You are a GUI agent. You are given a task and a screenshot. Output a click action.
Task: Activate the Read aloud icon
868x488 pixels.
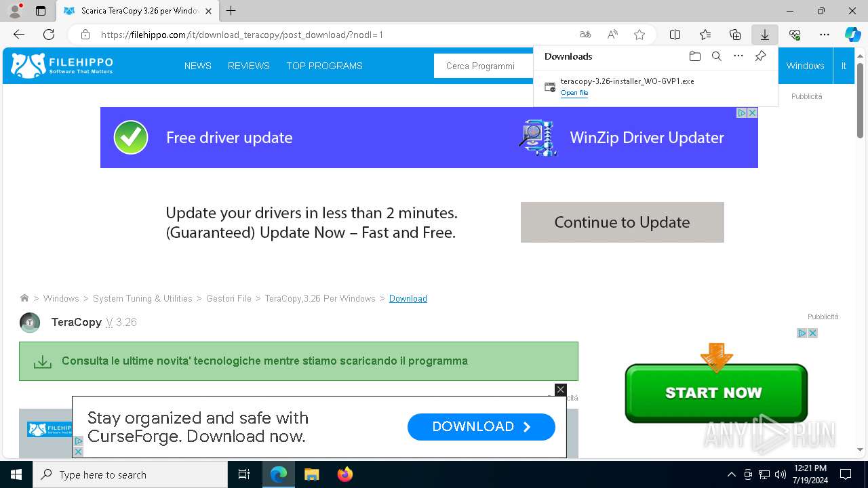tap(612, 35)
